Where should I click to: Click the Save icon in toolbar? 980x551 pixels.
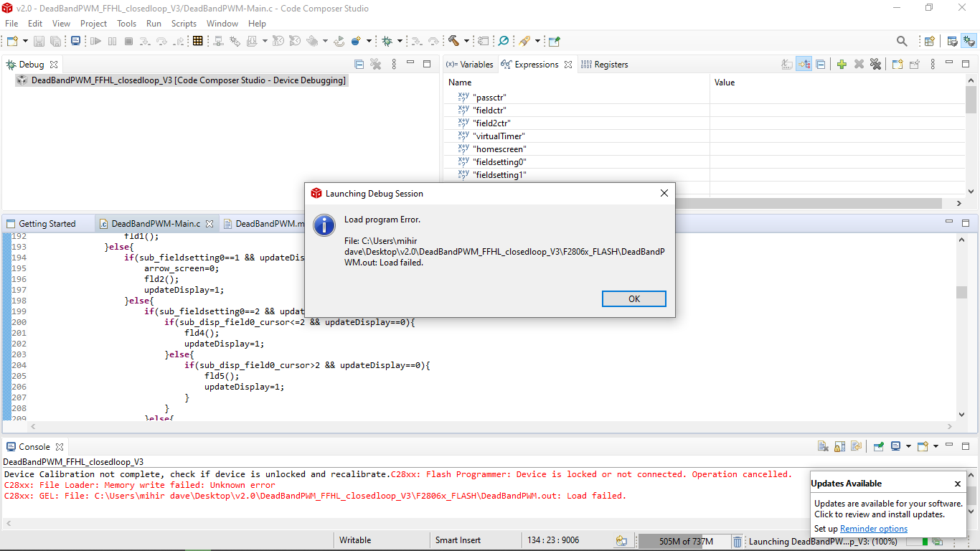[x=39, y=42]
